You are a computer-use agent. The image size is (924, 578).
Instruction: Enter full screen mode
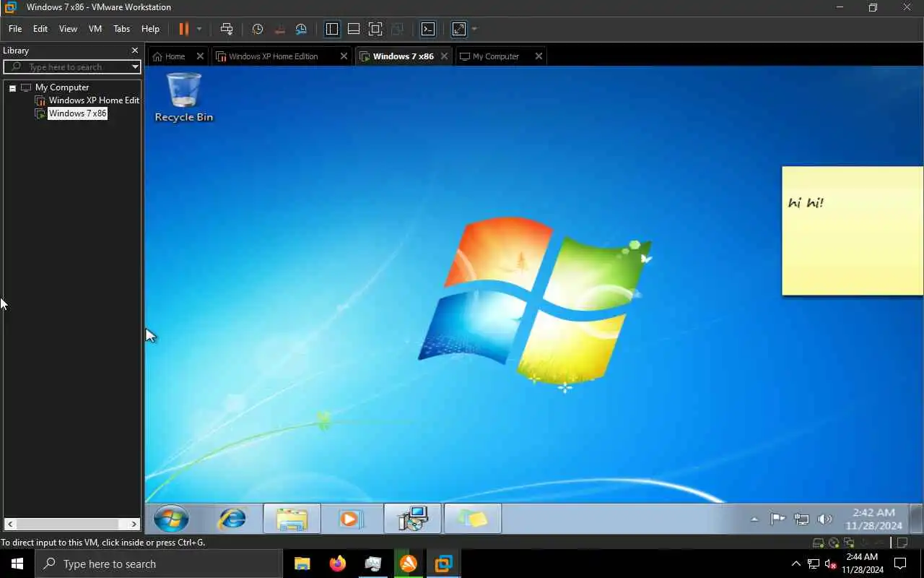(375, 29)
